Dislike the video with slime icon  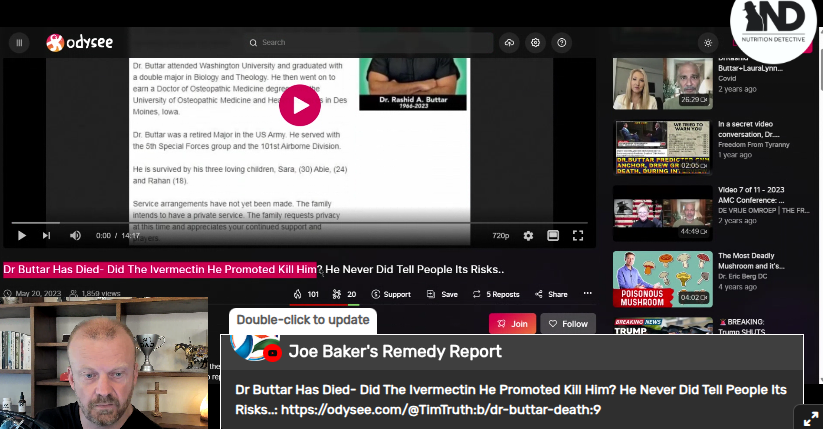[344, 294]
